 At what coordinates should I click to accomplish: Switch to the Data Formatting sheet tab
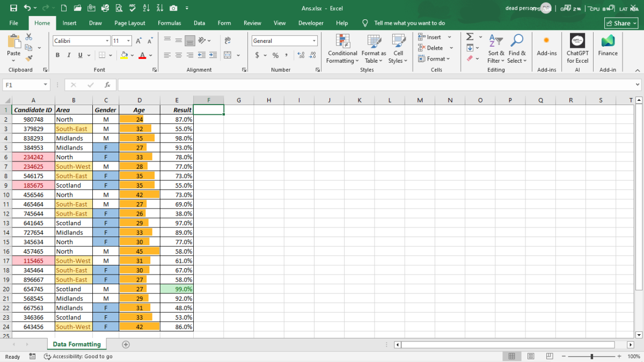[x=76, y=344]
